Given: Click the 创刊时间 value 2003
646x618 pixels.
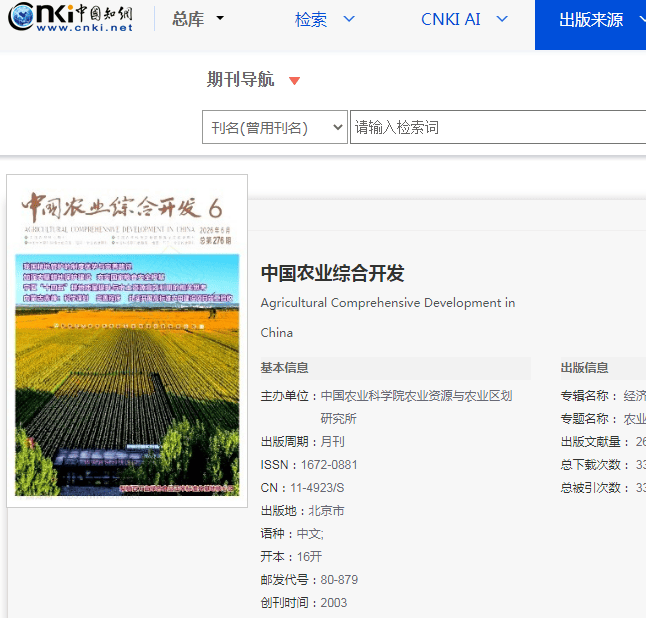Looking at the screenshot, I should (334, 603).
